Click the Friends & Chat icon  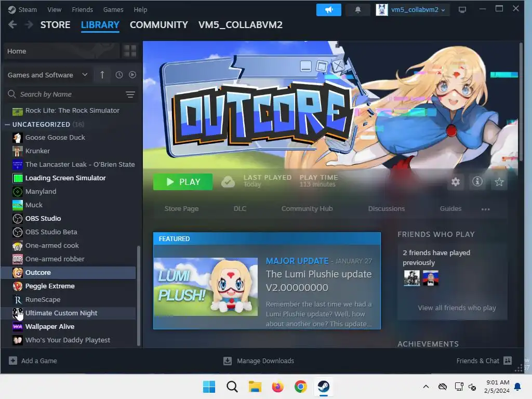[x=508, y=361]
